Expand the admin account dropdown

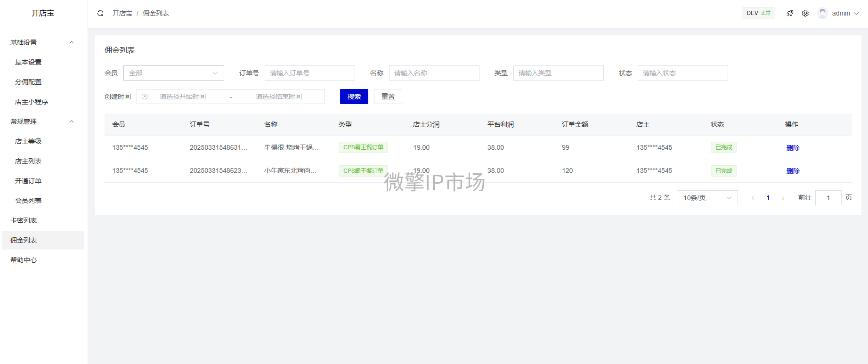[856, 13]
